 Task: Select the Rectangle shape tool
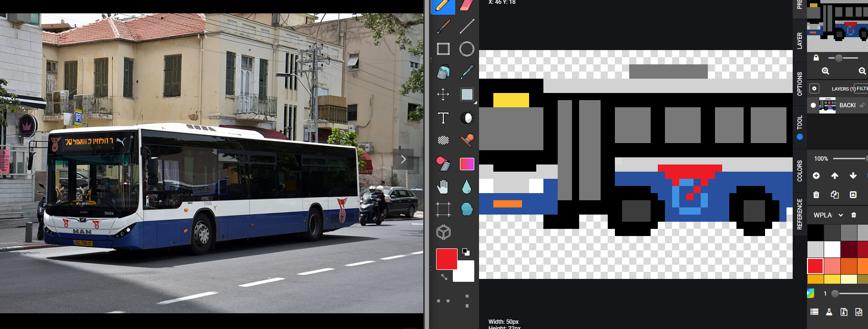pyautogui.click(x=443, y=49)
